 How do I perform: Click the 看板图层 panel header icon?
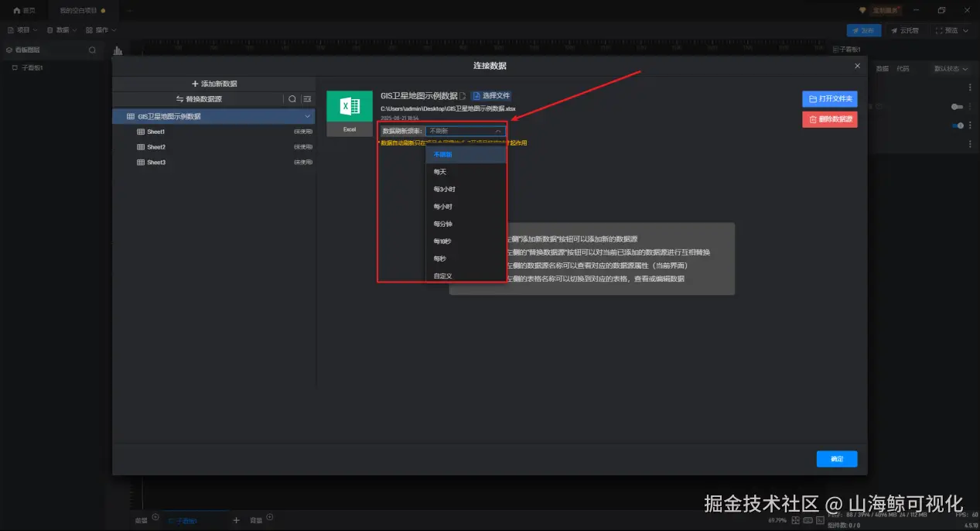tap(9, 50)
